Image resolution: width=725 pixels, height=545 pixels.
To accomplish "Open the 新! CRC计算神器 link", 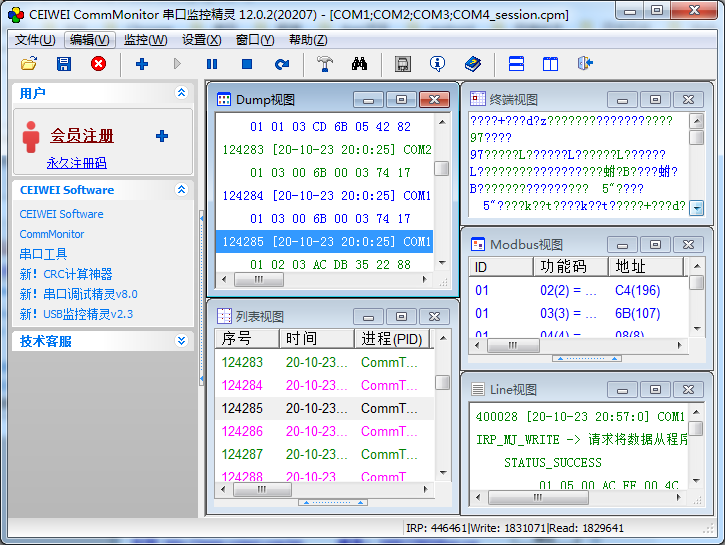I will (x=66, y=274).
